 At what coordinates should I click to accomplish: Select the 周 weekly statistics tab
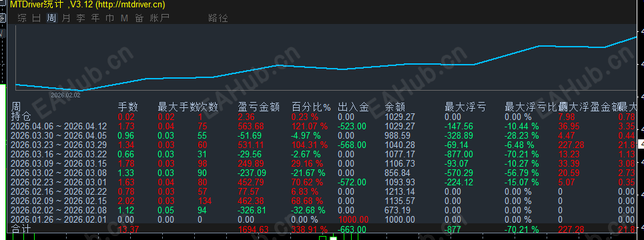click(x=51, y=18)
